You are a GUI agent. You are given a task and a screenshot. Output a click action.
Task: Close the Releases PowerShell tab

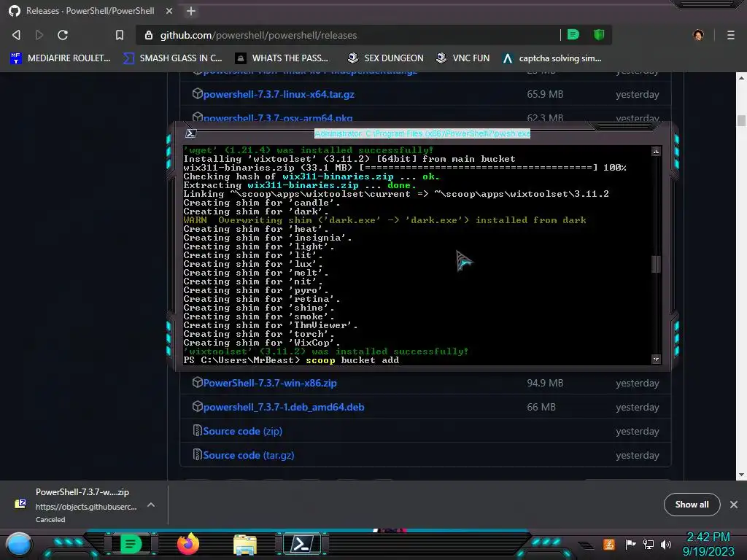pos(169,11)
